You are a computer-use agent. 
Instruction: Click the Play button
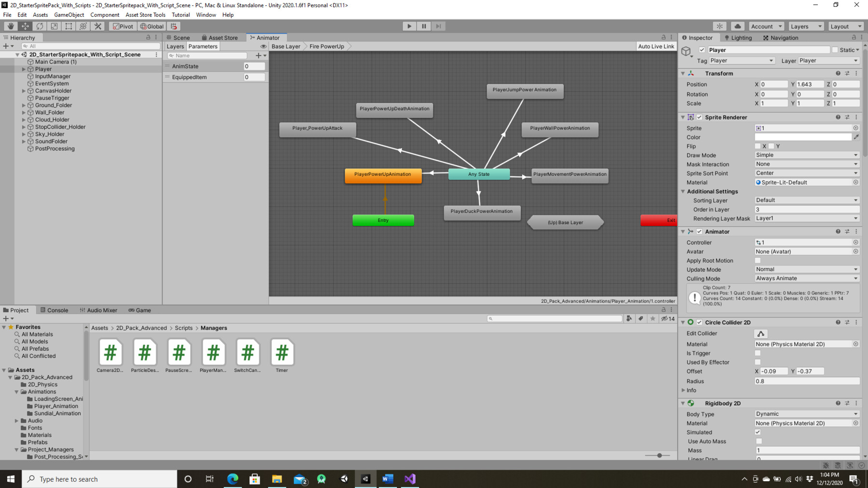click(409, 26)
